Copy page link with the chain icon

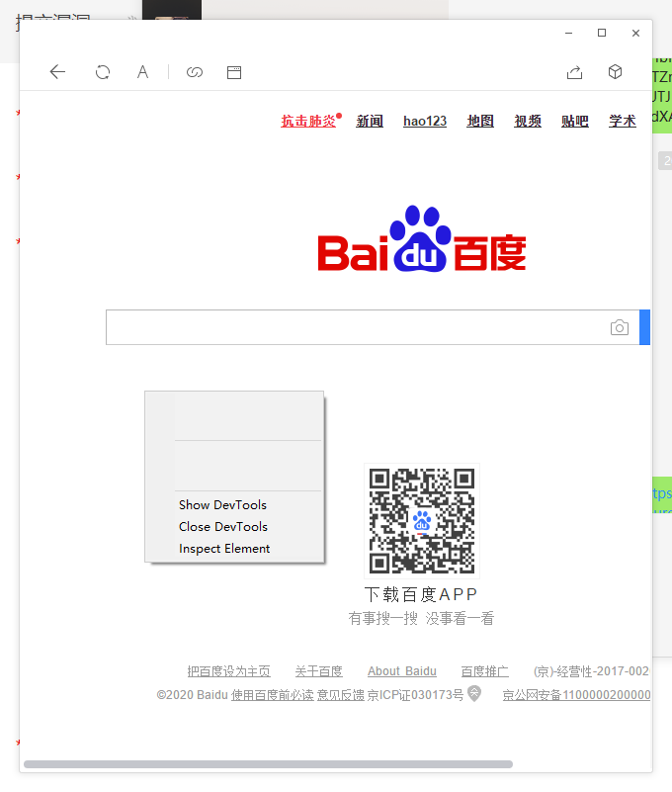pos(195,72)
